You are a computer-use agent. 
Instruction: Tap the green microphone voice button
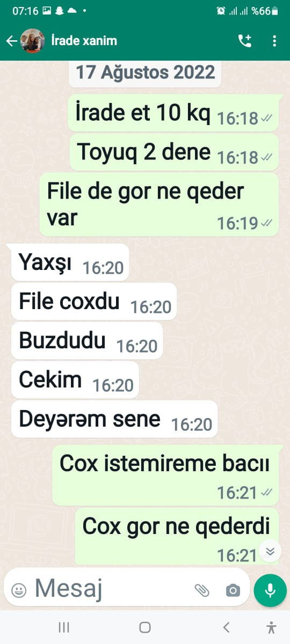pos(270,590)
